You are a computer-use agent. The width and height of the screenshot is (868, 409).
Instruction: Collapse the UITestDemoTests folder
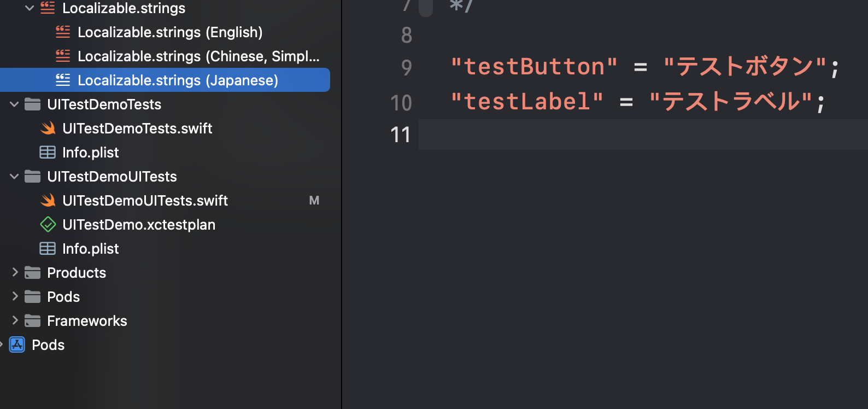click(x=15, y=104)
